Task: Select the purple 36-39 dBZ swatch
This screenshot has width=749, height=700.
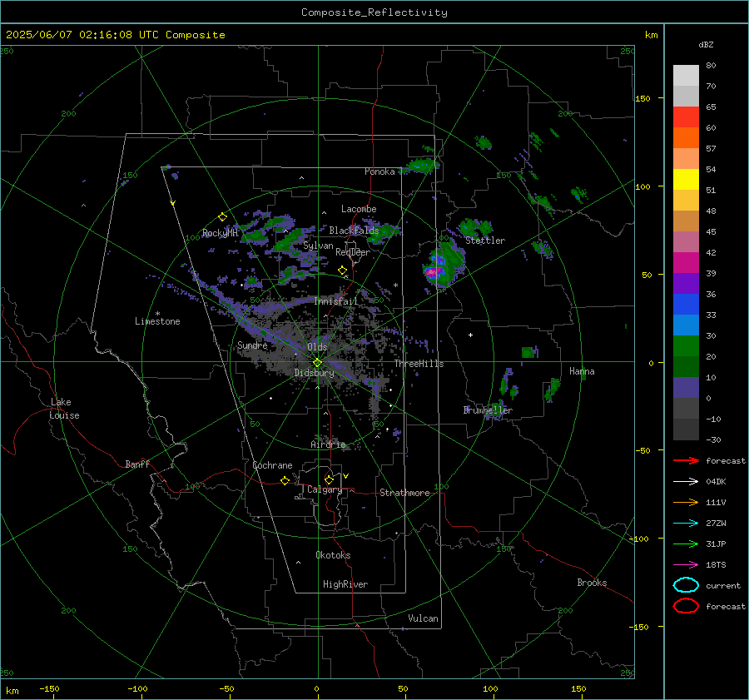Action: coord(686,283)
